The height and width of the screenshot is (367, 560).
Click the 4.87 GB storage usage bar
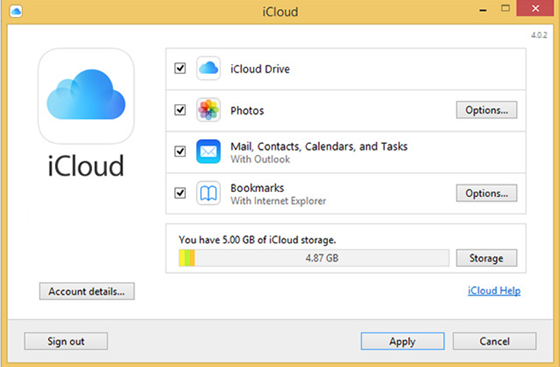point(314,258)
